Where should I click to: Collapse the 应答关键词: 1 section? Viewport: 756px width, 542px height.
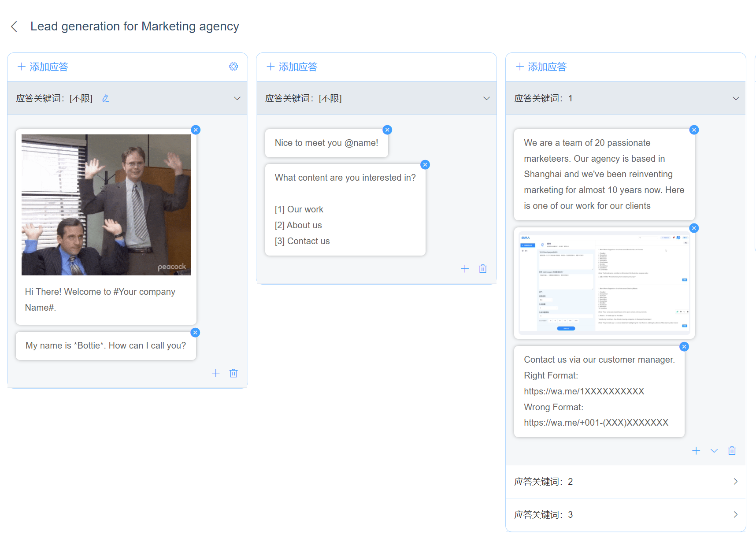(x=736, y=98)
